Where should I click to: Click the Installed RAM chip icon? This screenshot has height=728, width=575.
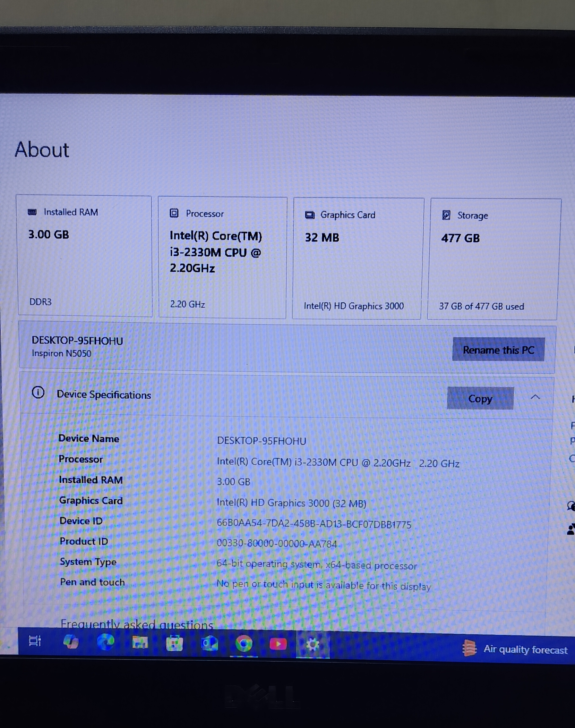point(32,212)
